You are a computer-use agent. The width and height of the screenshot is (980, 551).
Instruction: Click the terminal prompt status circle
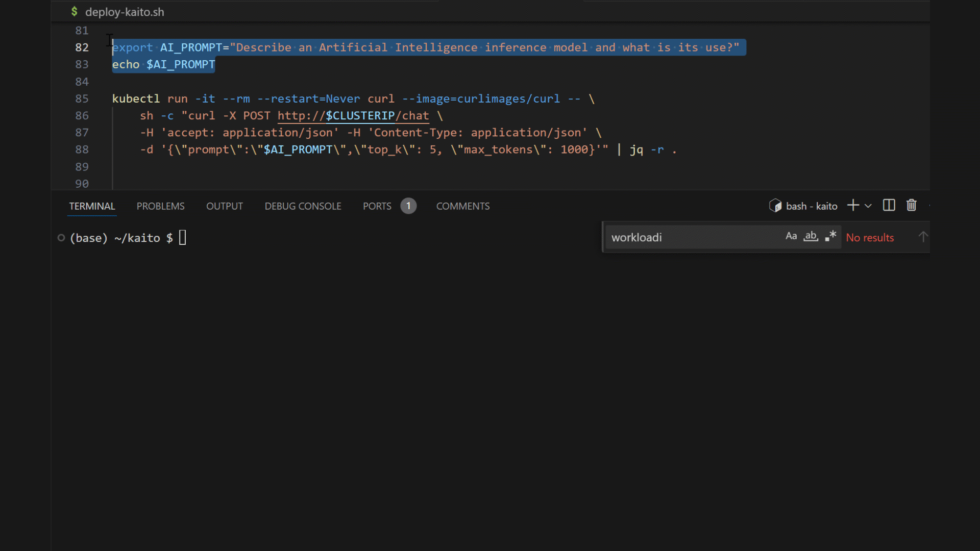pos(61,238)
